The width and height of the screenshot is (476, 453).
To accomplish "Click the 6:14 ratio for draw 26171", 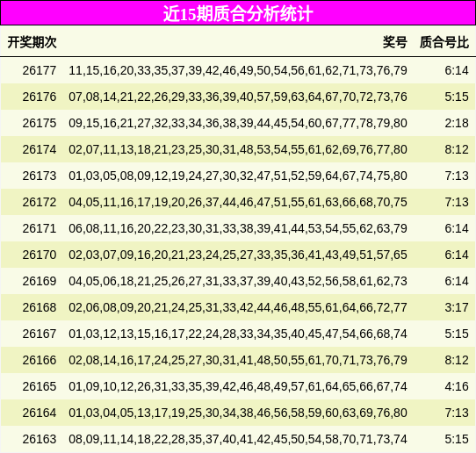I will click(457, 228).
